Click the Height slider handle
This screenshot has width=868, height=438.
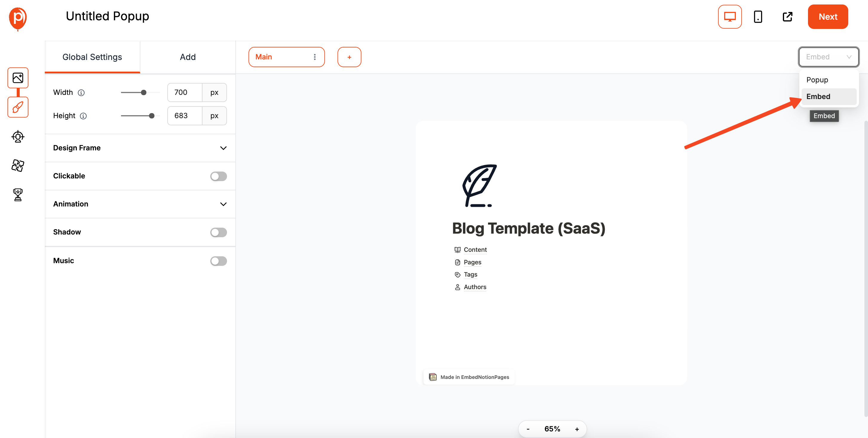[152, 116]
